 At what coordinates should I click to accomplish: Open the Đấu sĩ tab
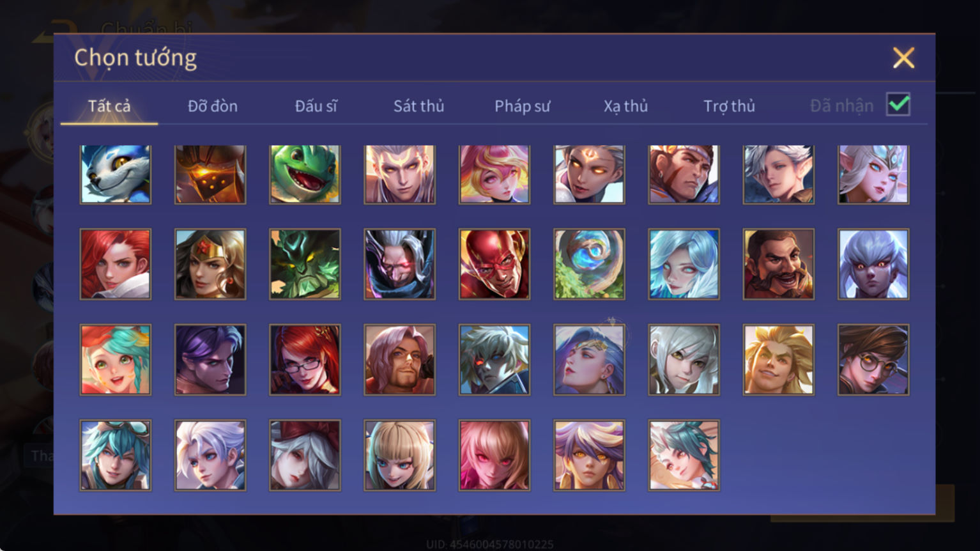point(316,106)
